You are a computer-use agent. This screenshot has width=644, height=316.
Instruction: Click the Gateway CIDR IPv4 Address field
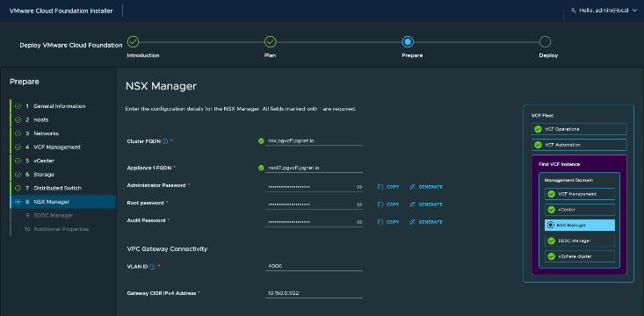(314, 293)
